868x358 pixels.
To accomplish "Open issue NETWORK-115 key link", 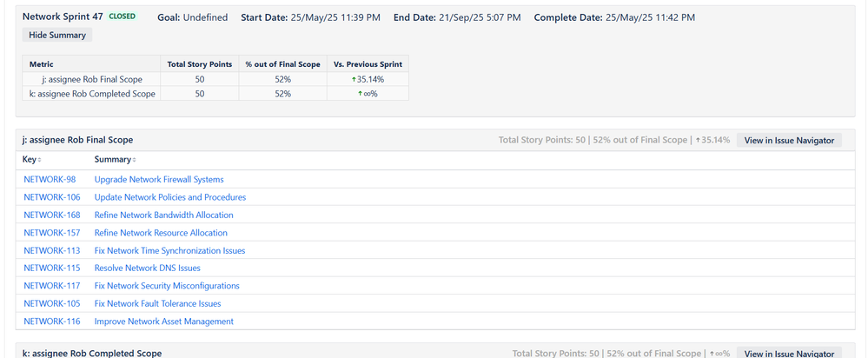I will [x=51, y=268].
